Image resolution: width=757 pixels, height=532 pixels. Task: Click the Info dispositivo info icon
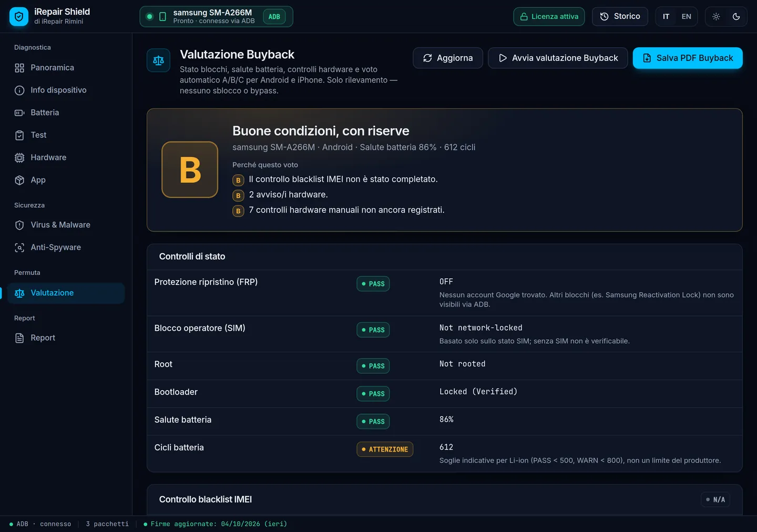tap(19, 90)
